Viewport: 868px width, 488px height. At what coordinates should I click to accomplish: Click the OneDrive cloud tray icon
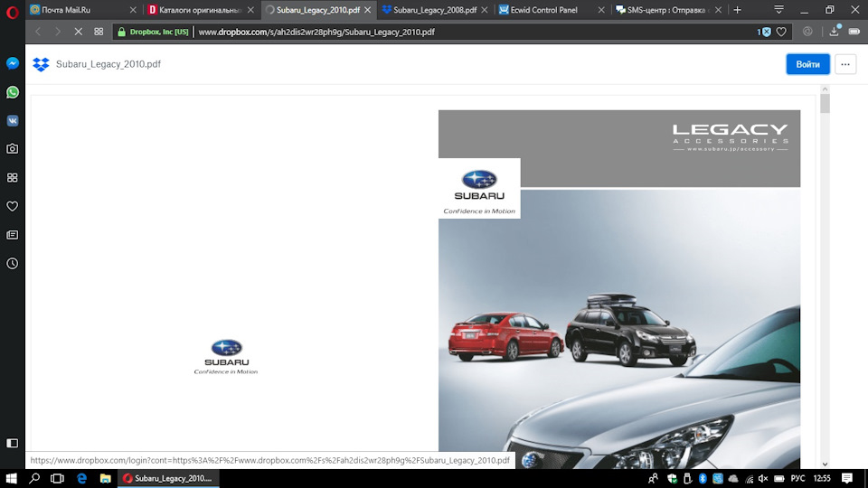tap(733, 479)
